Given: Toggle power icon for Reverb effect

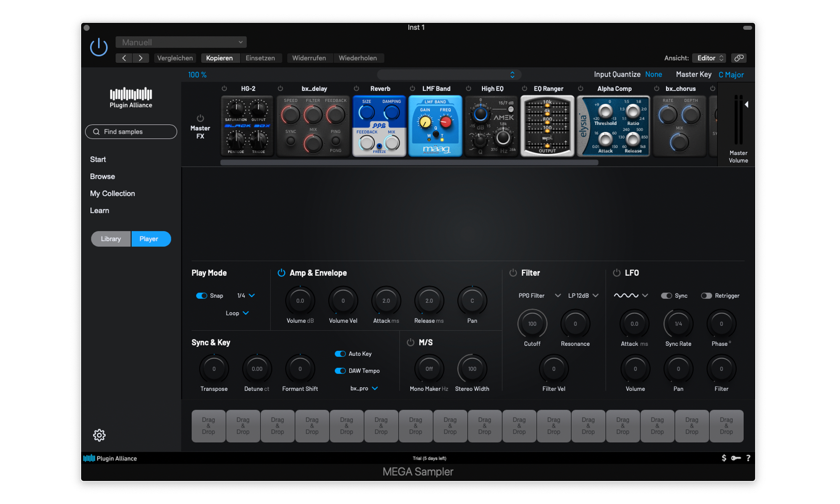Looking at the screenshot, I should point(356,89).
